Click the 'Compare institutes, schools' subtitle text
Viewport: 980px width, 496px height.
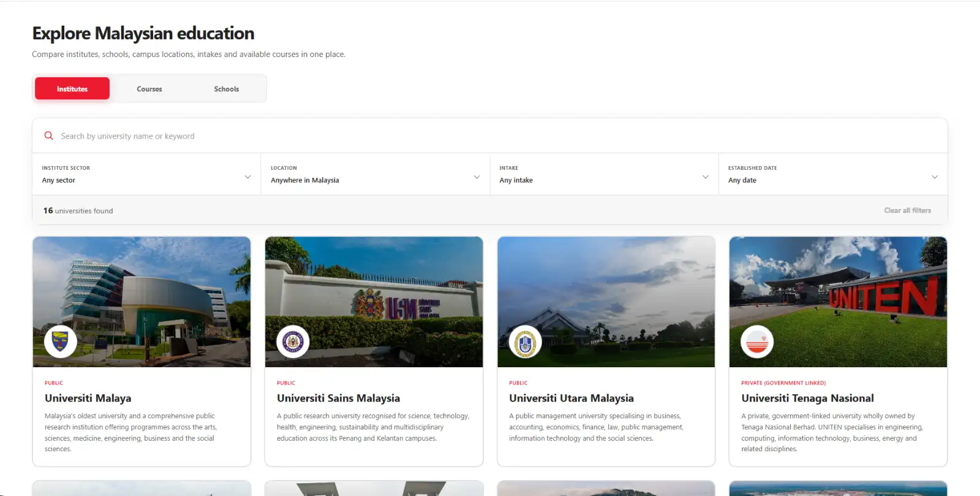pyautogui.click(x=189, y=54)
